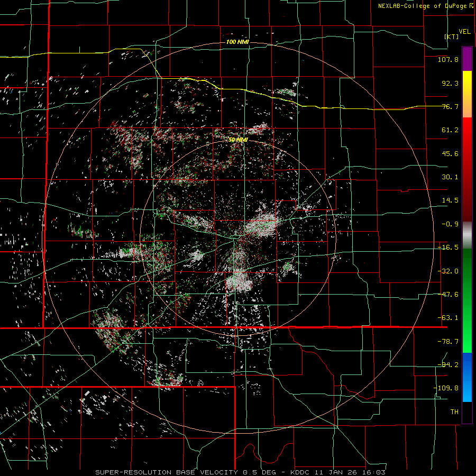The width and height of the screenshot is (476, 476).
Task: Select the 61.2 value on the velocity scale
Action: pyautogui.click(x=450, y=130)
